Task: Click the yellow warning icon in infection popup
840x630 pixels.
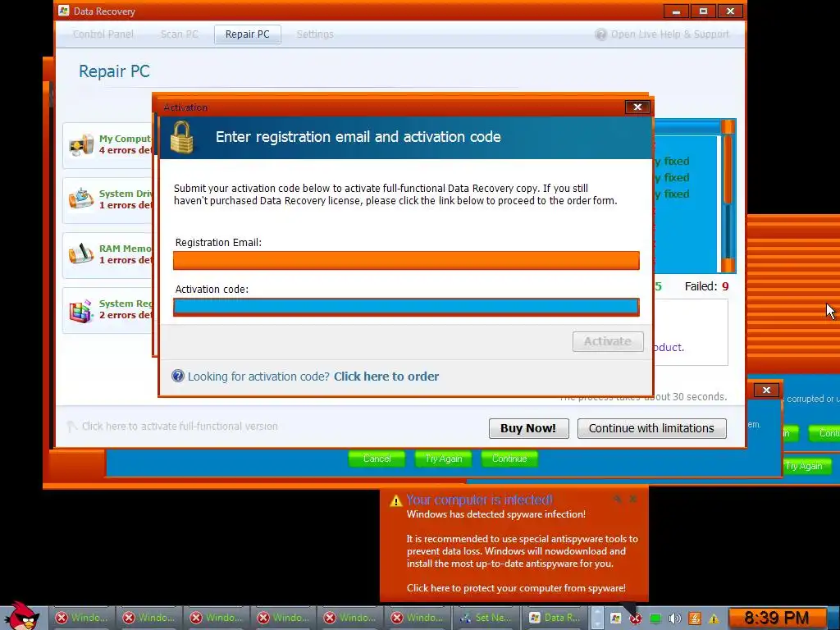Action: point(395,501)
